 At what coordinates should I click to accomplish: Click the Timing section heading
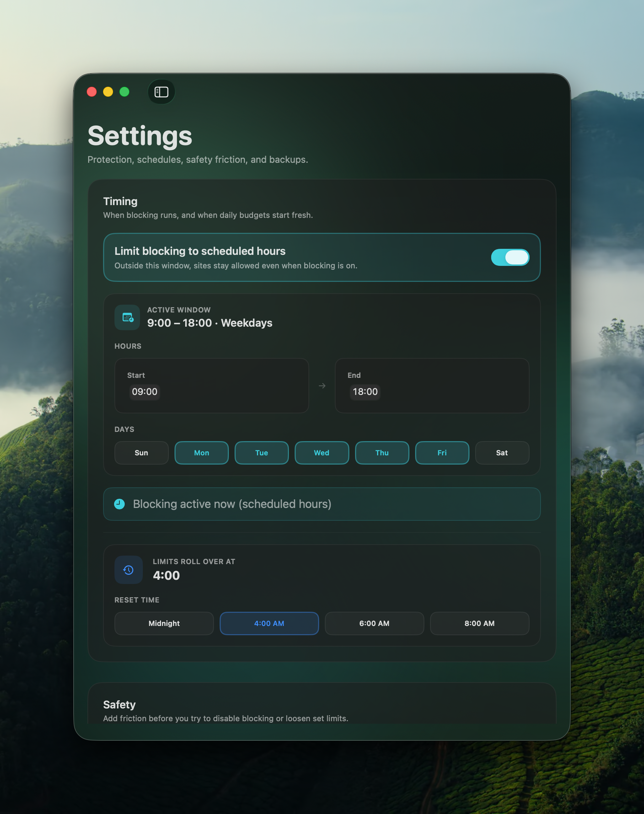pos(120,201)
